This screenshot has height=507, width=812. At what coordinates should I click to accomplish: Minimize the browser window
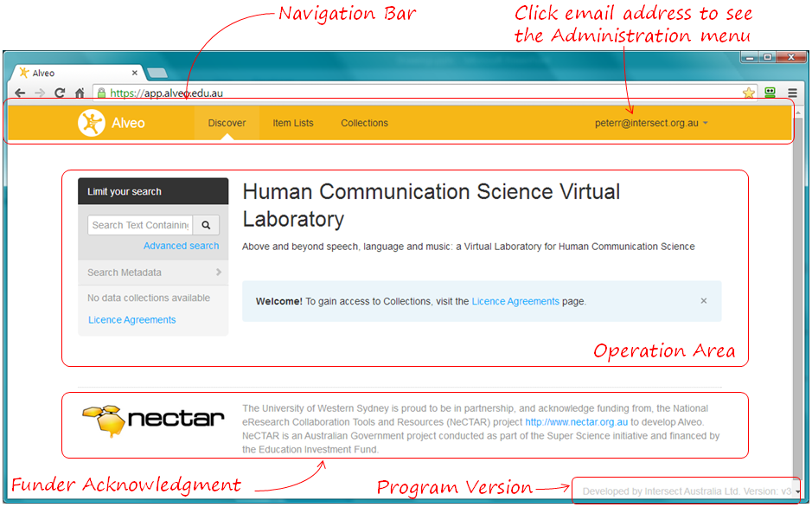750,57
